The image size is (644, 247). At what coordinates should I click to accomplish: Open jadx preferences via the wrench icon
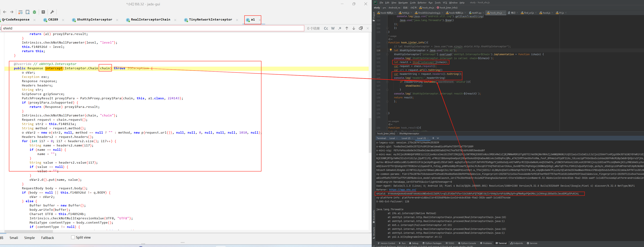coord(52,12)
